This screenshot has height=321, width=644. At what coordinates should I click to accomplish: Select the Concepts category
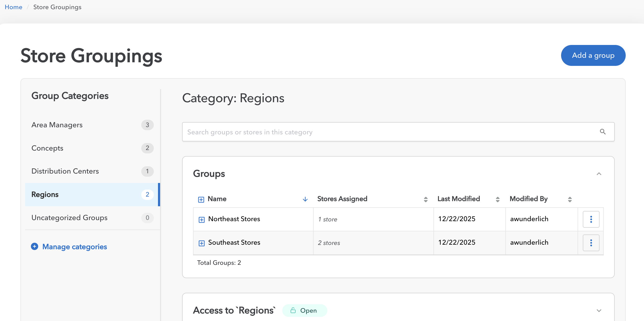click(x=47, y=148)
